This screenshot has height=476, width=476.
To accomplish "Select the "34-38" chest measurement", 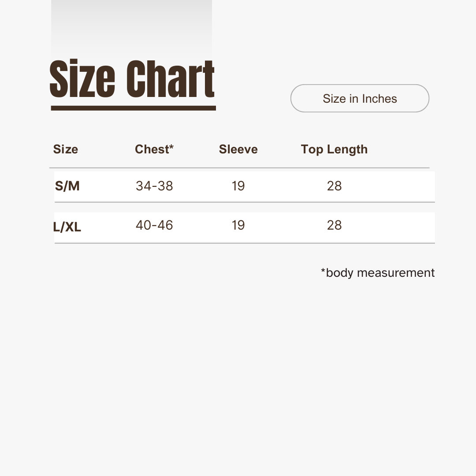I will [x=154, y=186].
